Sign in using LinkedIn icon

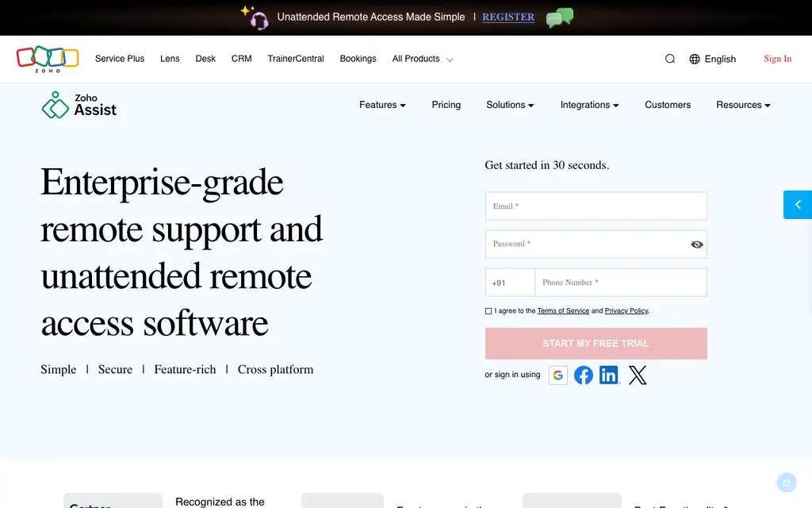(609, 375)
